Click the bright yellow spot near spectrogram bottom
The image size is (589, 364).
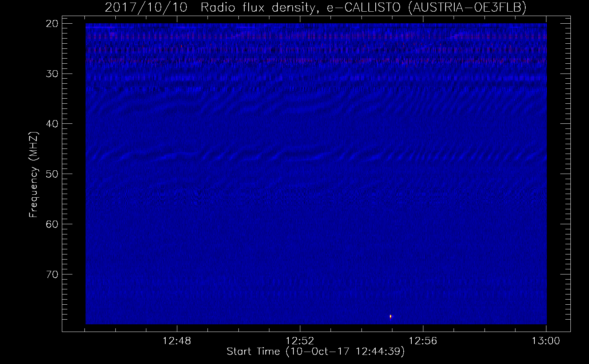pyautogui.click(x=391, y=317)
